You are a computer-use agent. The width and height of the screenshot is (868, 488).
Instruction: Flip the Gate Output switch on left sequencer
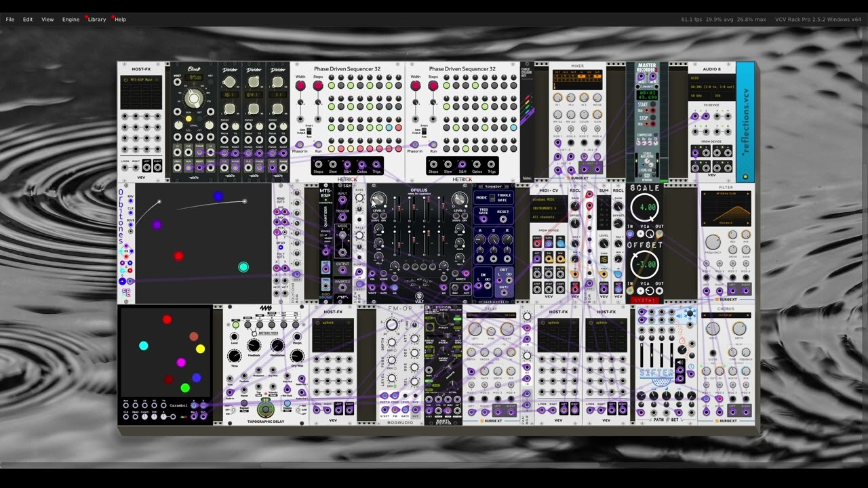(310, 133)
